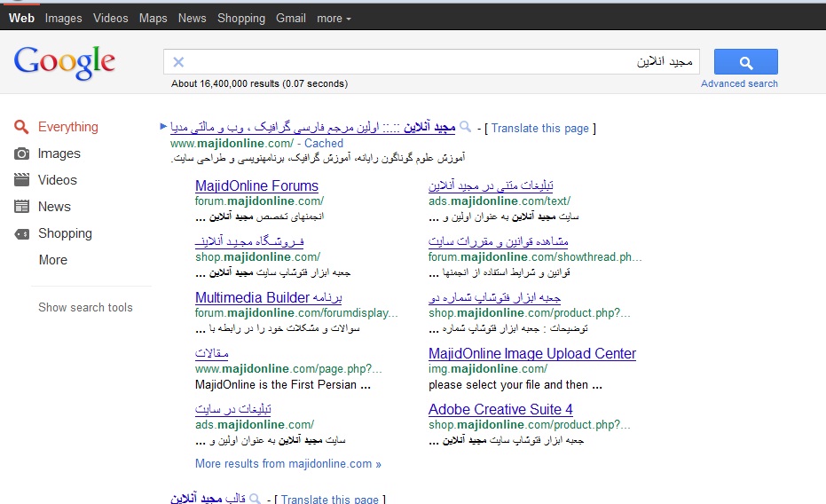
Task: Expand More search categories in sidebar
Action: 52,260
